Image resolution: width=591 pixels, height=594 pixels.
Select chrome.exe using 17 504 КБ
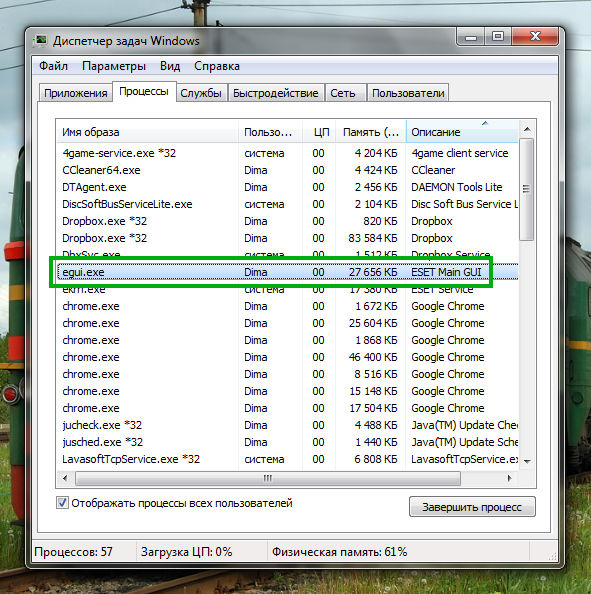287,408
